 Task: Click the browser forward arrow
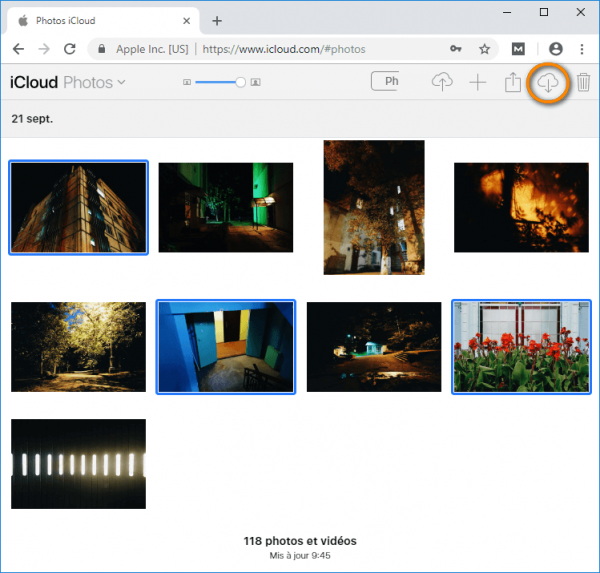coord(44,49)
